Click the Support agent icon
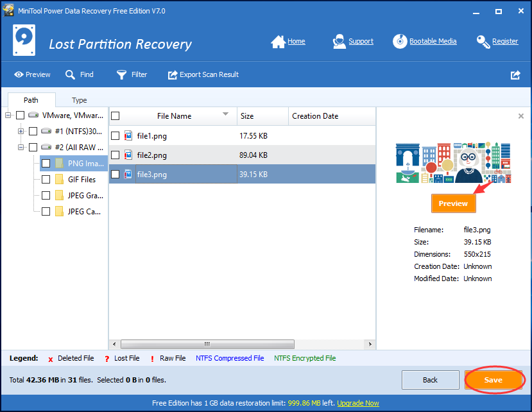Viewport: 532px width, 412px height. pos(339,42)
